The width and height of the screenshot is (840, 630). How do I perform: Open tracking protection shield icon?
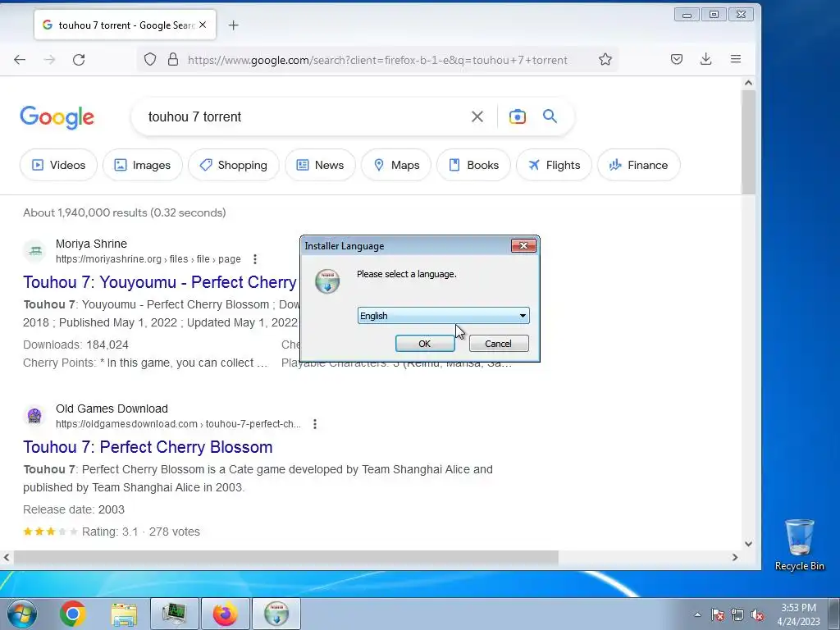coord(150,59)
